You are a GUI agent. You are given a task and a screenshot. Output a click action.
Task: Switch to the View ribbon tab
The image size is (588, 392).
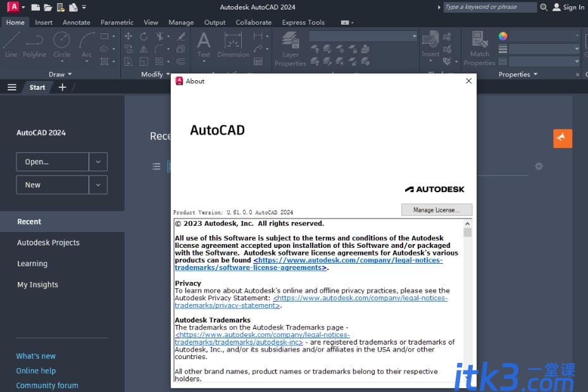click(151, 23)
